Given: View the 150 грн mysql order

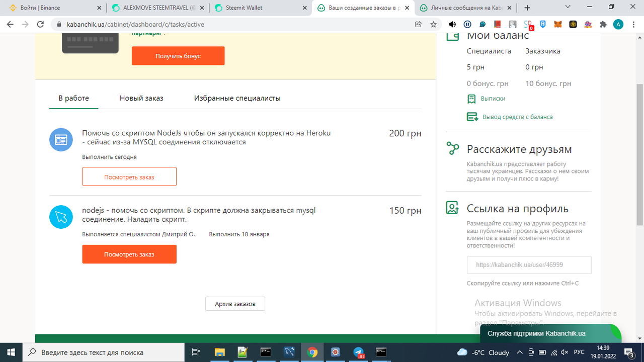Looking at the screenshot, I should tap(129, 254).
